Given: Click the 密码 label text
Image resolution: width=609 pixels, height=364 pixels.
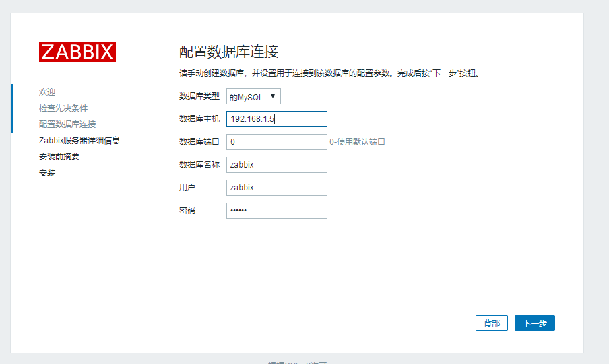Looking at the screenshot, I should point(187,211).
